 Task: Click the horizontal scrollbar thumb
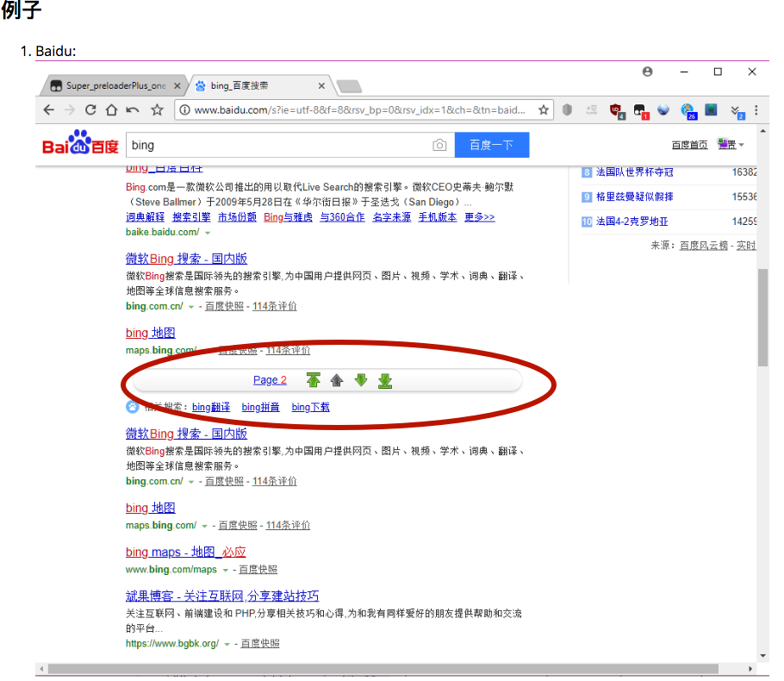pyautogui.click(x=383, y=668)
